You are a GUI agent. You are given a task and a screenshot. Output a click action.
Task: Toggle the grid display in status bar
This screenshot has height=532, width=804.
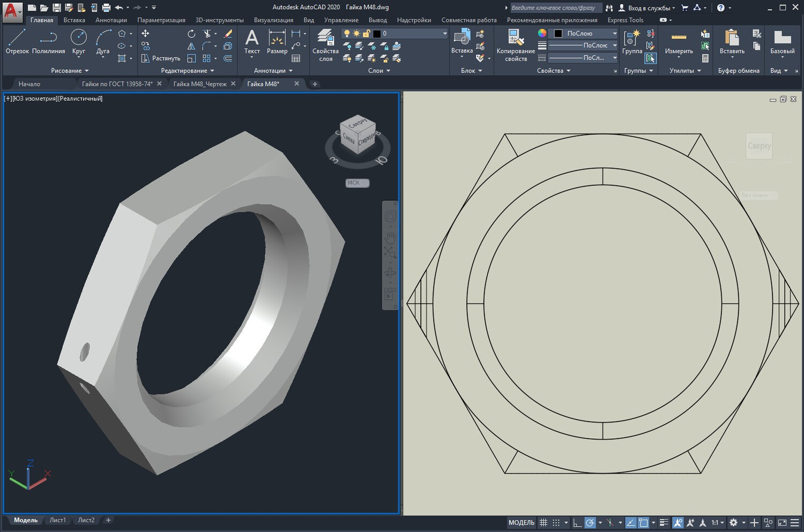[x=544, y=523]
